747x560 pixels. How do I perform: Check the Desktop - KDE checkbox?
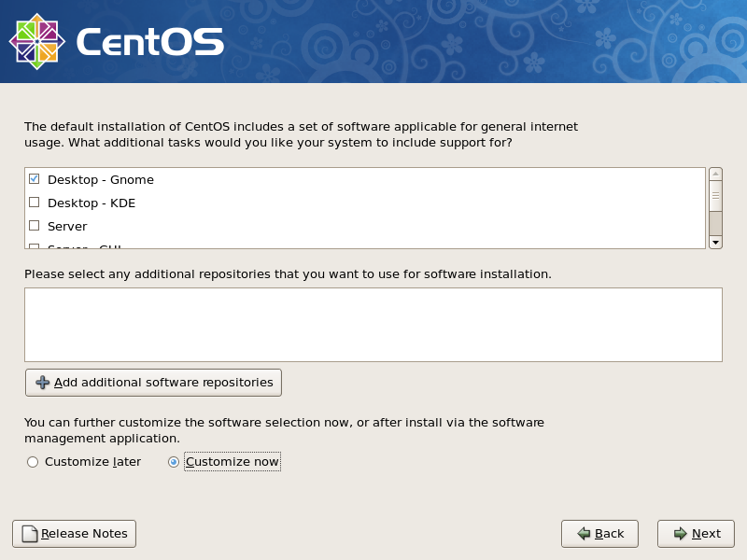click(x=34, y=203)
